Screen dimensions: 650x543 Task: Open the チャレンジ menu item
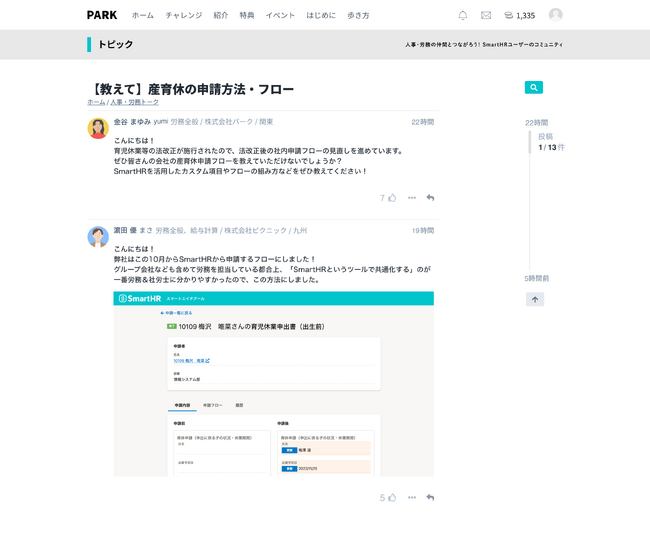[183, 15]
